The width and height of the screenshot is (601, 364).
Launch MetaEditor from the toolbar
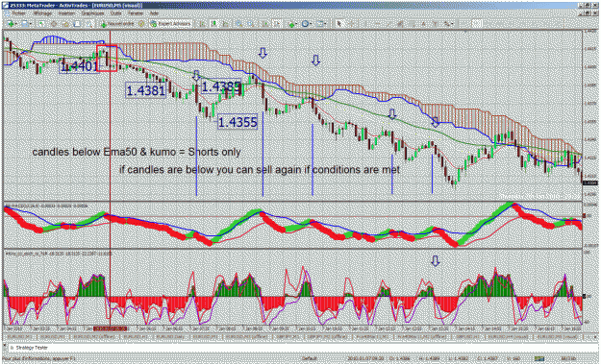pos(141,24)
